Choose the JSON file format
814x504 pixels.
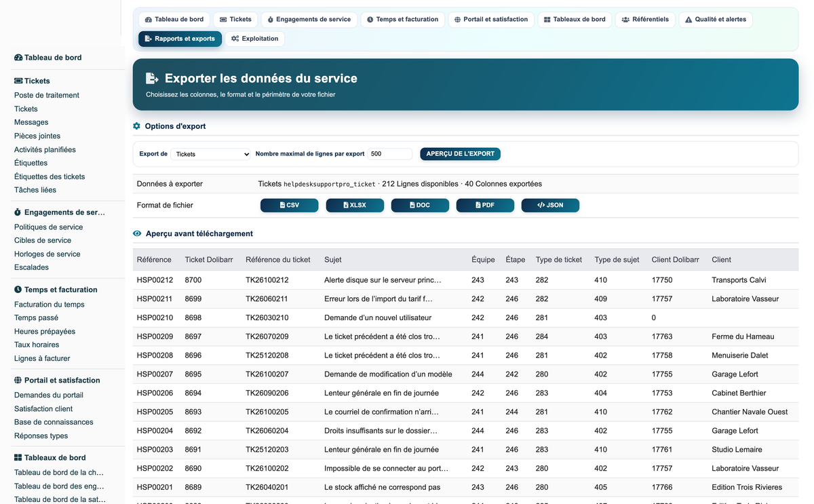[x=550, y=205]
